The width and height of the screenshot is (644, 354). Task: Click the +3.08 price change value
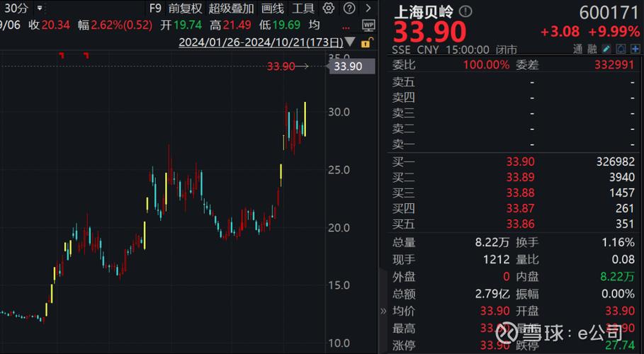click(x=560, y=31)
